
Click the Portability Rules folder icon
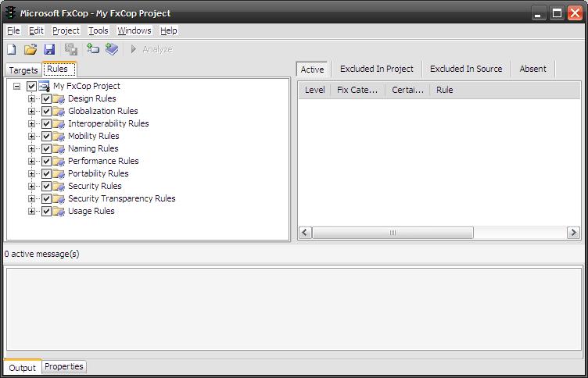pyautogui.click(x=59, y=174)
